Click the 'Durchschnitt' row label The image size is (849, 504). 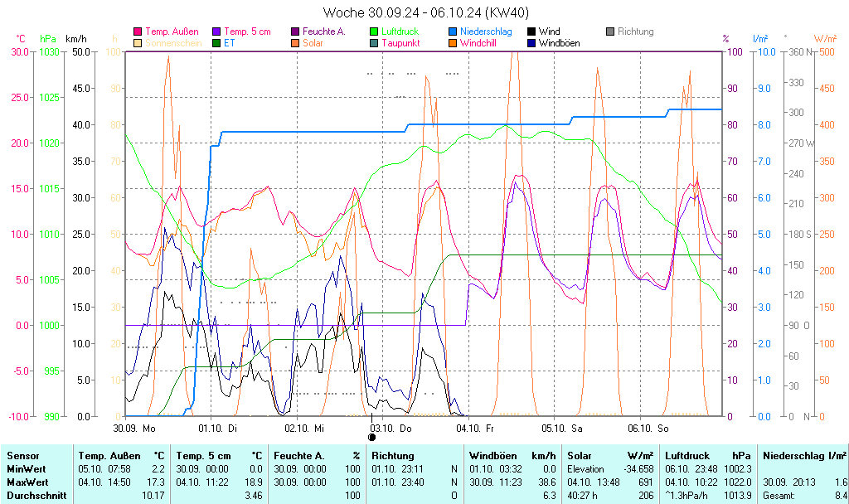point(36,495)
